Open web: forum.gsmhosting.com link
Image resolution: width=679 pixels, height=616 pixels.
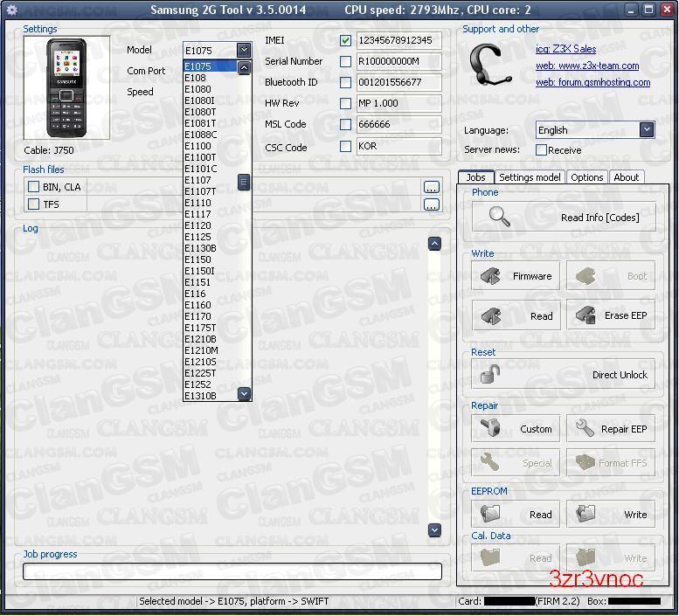pos(592,82)
